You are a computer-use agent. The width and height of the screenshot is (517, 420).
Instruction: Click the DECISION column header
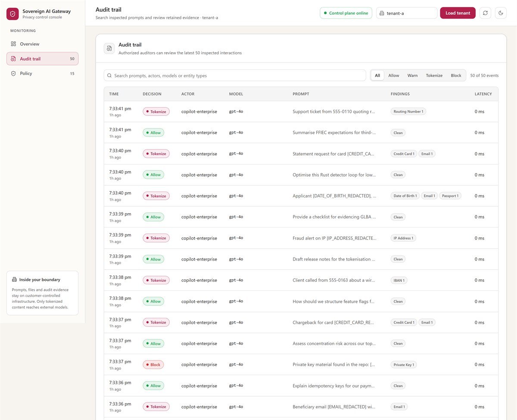click(x=152, y=94)
